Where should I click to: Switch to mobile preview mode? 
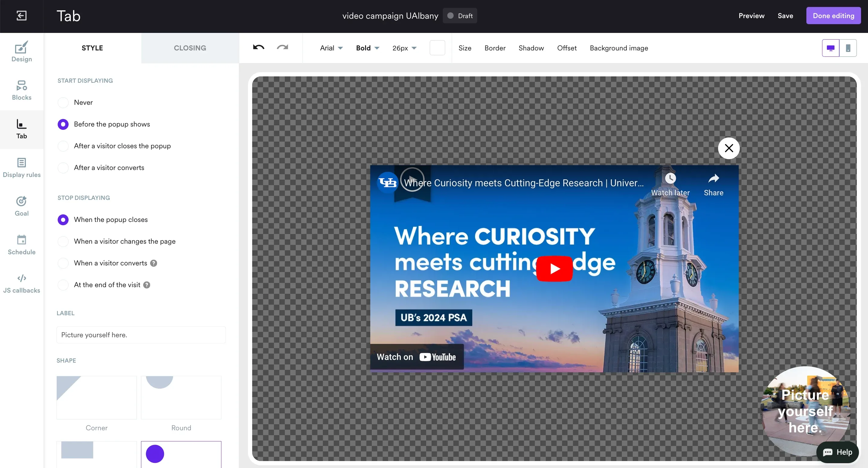(848, 48)
